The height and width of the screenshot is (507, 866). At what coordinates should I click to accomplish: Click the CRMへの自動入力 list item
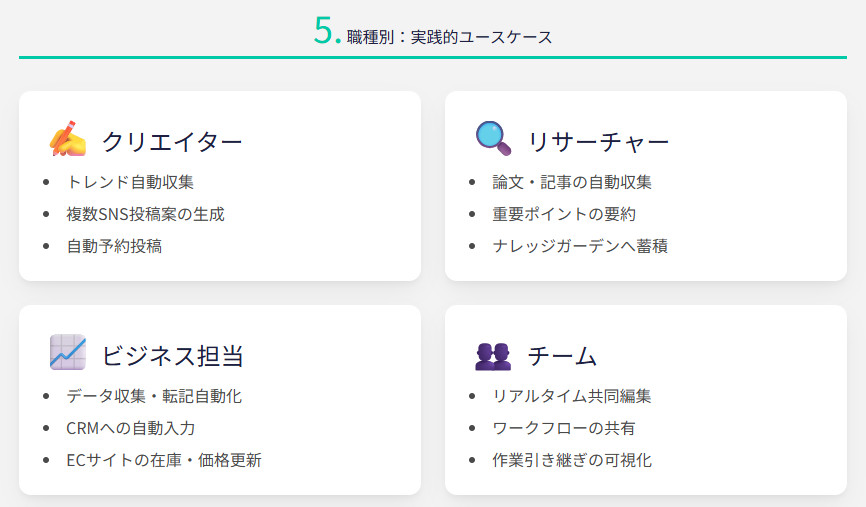point(130,428)
